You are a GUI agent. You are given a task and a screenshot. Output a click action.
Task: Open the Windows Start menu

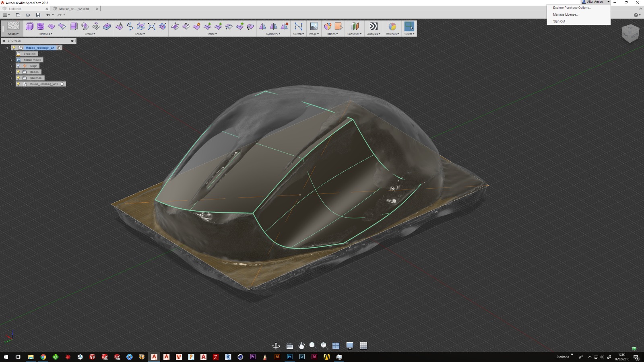click(6, 357)
